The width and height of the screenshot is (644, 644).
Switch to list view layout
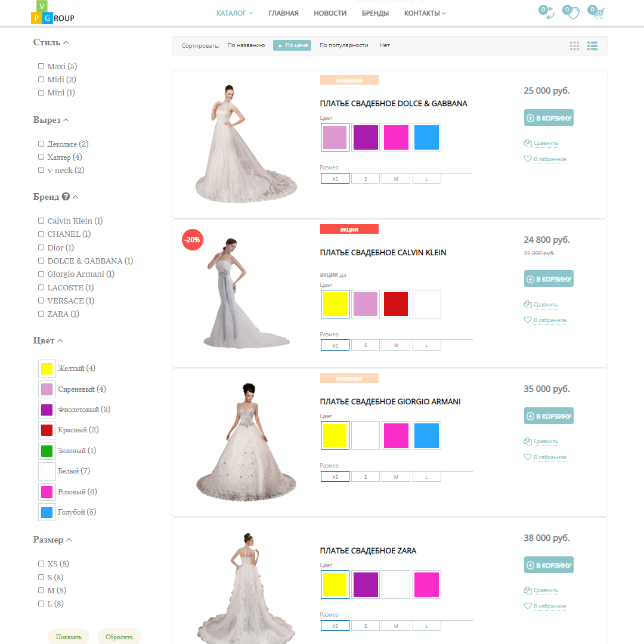(592, 45)
